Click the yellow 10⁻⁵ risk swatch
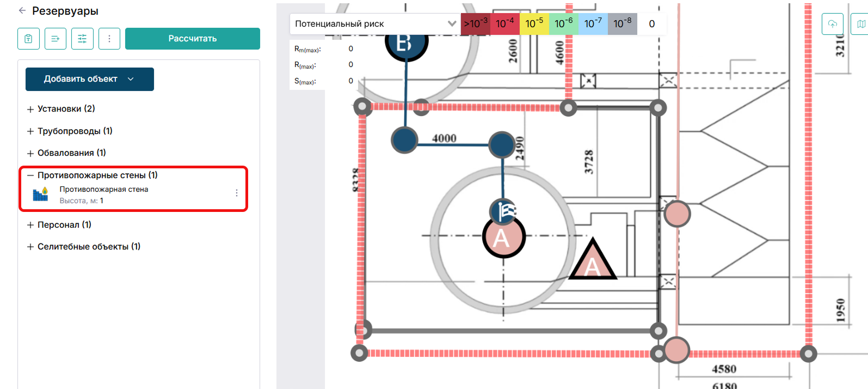 click(x=534, y=24)
